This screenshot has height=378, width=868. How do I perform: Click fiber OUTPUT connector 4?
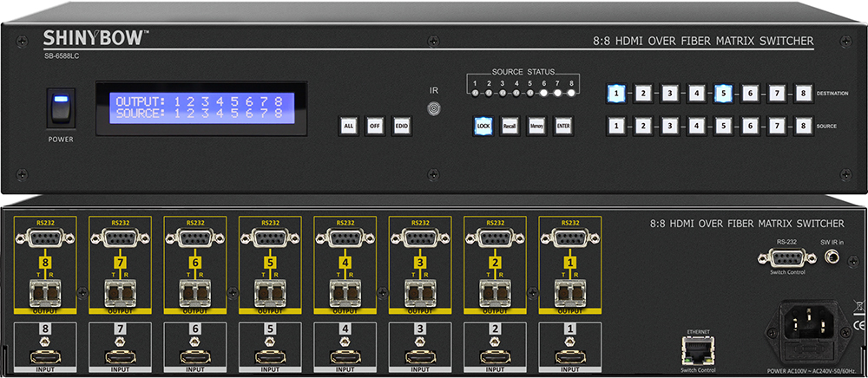point(345,293)
